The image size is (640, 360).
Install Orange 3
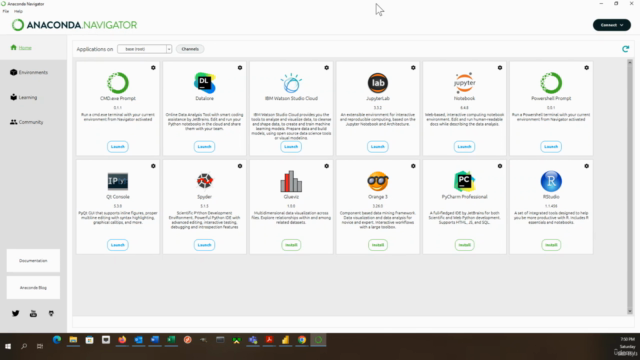[378, 245]
